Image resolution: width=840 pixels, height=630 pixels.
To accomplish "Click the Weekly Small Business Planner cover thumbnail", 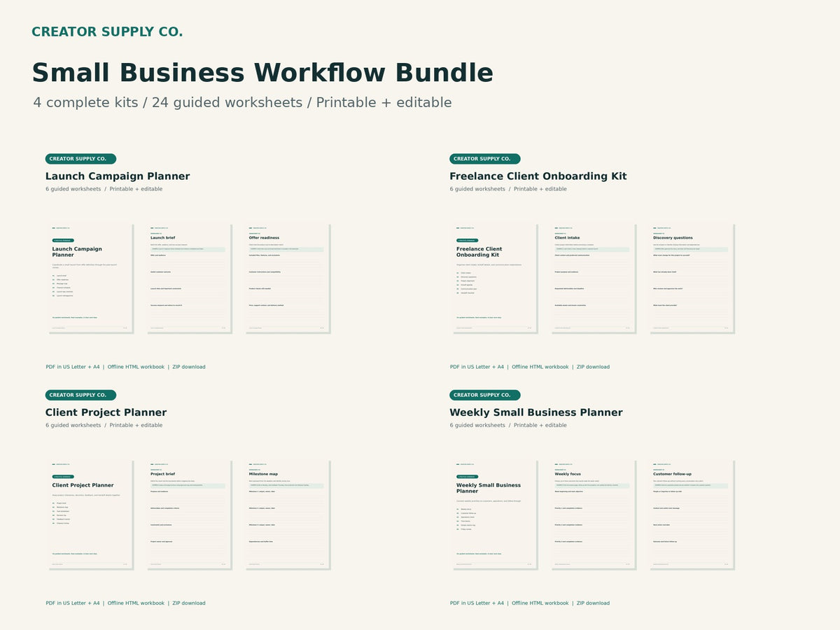I will coord(494,514).
